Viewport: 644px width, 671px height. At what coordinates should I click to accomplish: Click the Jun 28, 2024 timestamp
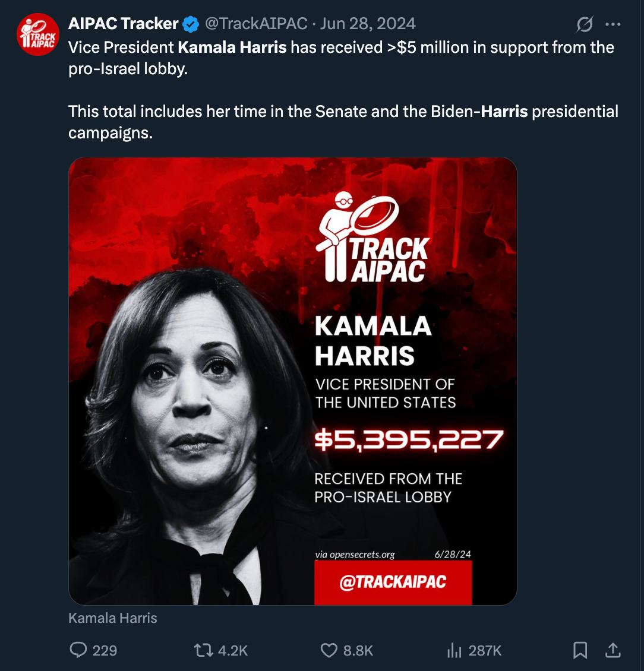pyautogui.click(x=368, y=24)
